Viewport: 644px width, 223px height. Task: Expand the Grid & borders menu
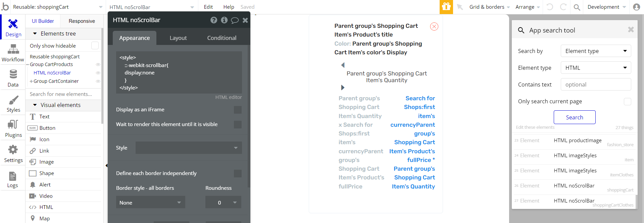489,7
